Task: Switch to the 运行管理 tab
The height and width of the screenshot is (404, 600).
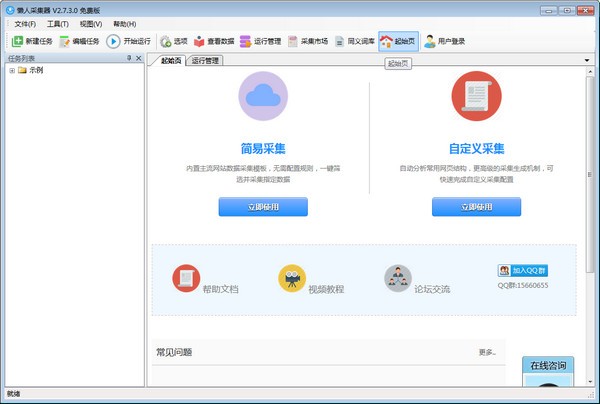Action: (205, 60)
